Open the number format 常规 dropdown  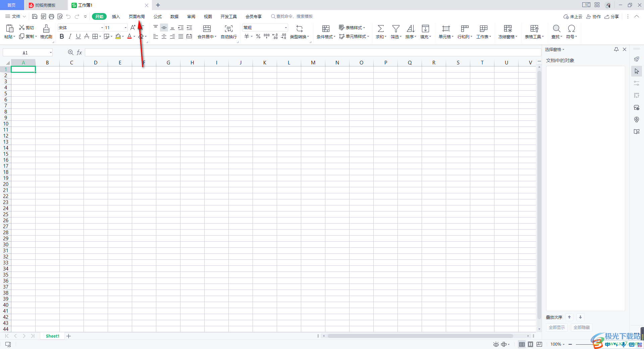click(x=286, y=28)
